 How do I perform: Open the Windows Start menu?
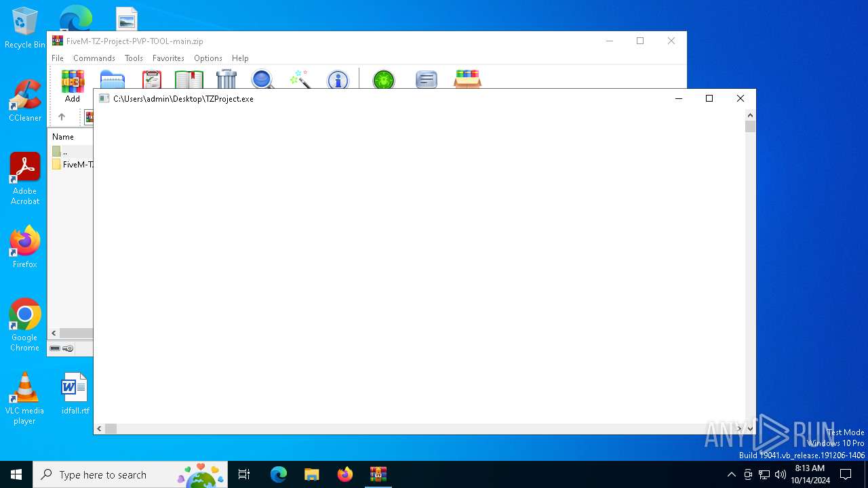pos(16,474)
